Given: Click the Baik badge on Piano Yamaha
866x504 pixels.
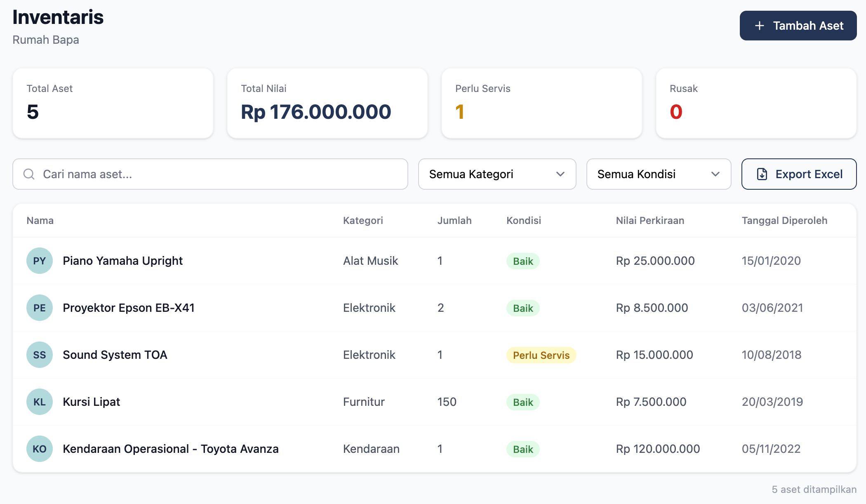Looking at the screenshot, I should click(523, 261).
